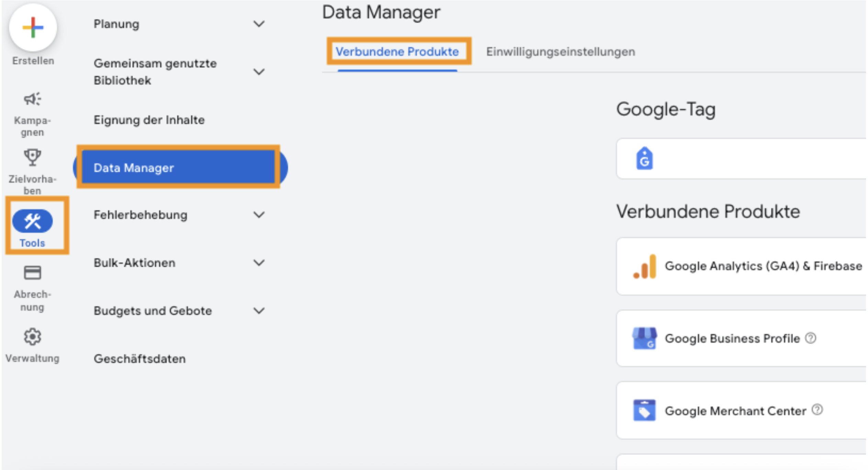Image resolution: width=868 pixels, height=470 pixels.
Task: Click the Google-Tag icon card
Action: 741,159
